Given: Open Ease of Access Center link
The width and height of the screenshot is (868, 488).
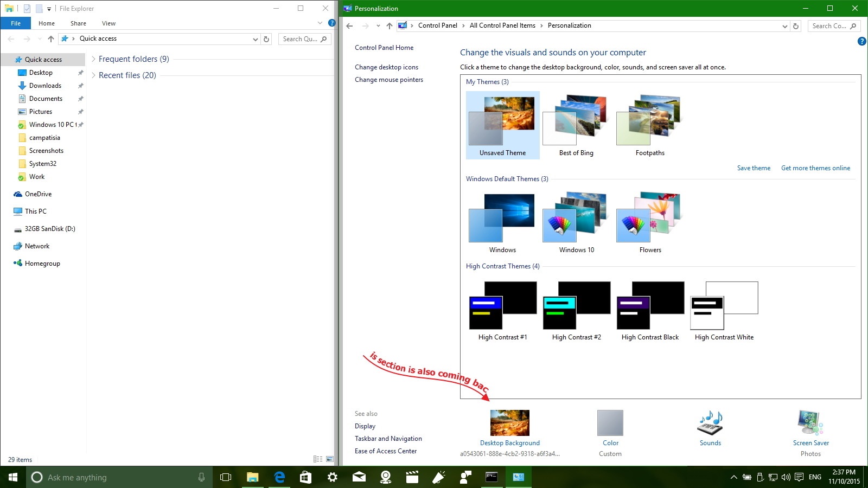Looking at the screenshot, I should pos(386,451).
